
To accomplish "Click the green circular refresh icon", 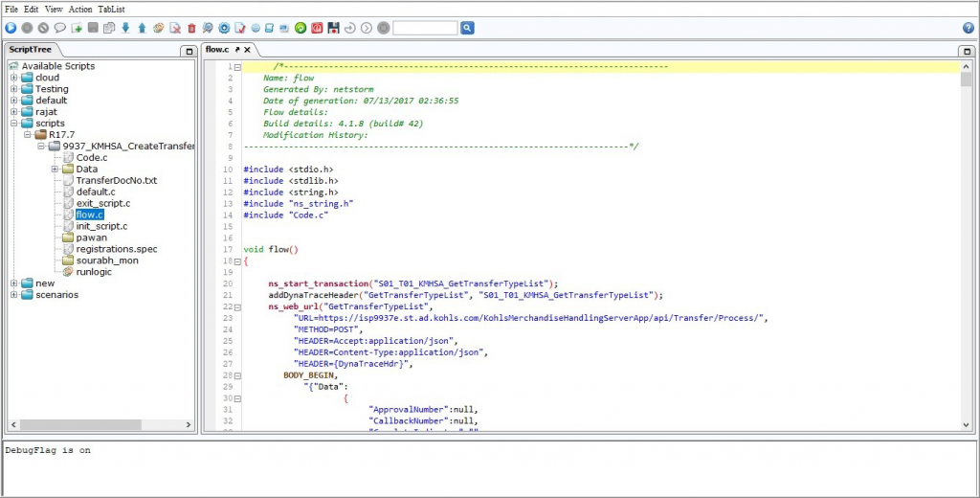I will [x=301, y=28].
